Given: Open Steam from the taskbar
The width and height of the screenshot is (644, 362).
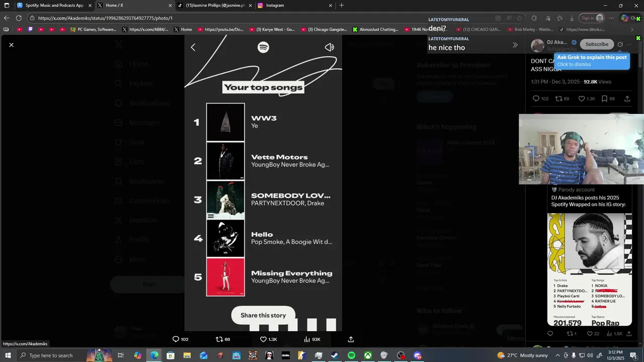Looking at the screenshot, I should point(335,355).
